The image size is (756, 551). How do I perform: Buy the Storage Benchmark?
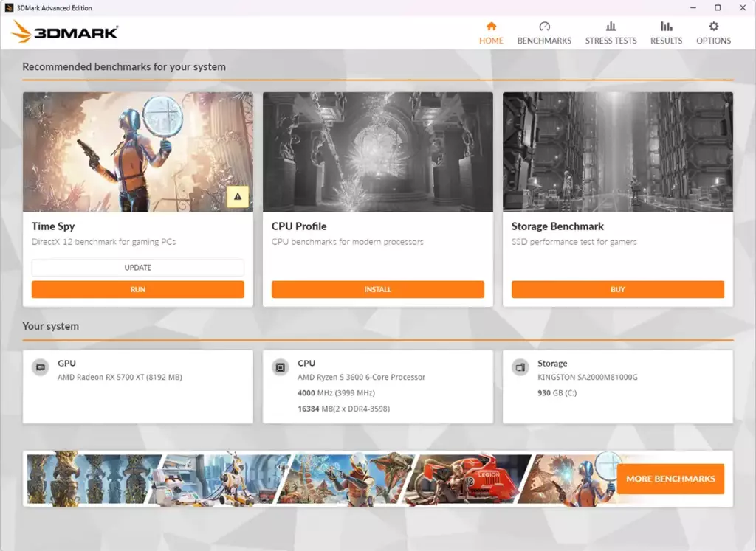618,289
